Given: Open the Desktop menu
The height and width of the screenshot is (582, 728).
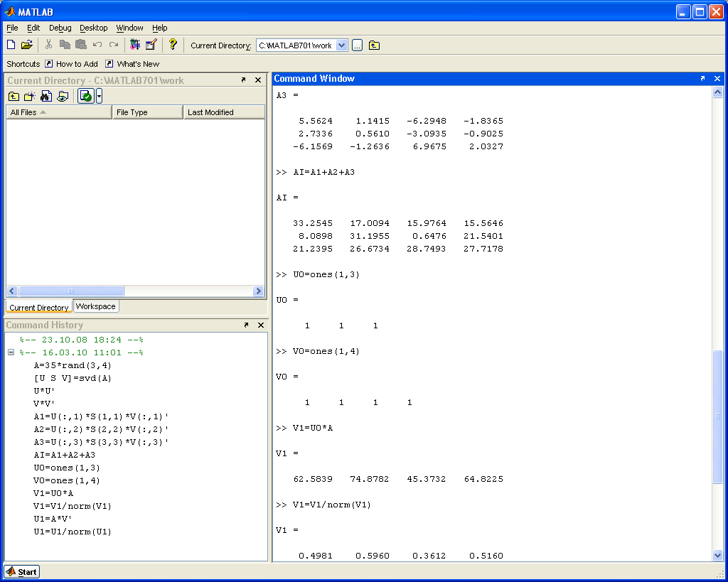Looking at the screenshot, I should (x=93, y=28).
